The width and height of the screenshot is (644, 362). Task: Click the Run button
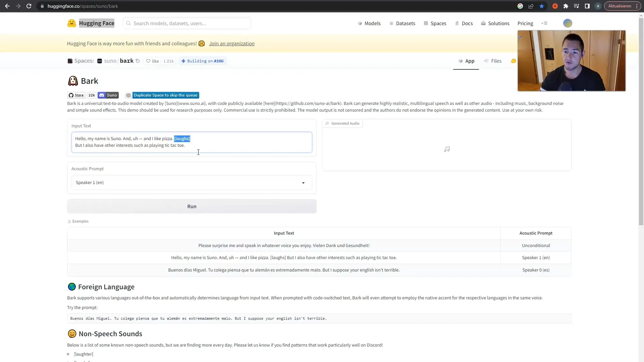click(192, 206)
